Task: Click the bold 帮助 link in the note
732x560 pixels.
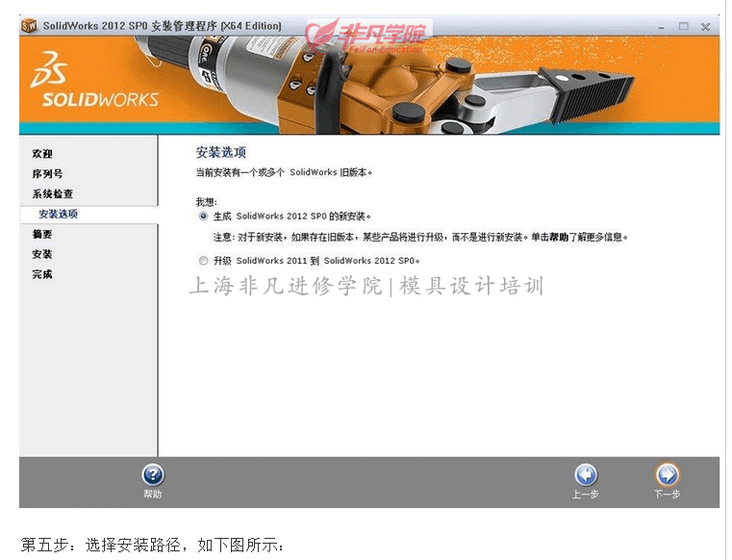Action: tap(559, 238)
